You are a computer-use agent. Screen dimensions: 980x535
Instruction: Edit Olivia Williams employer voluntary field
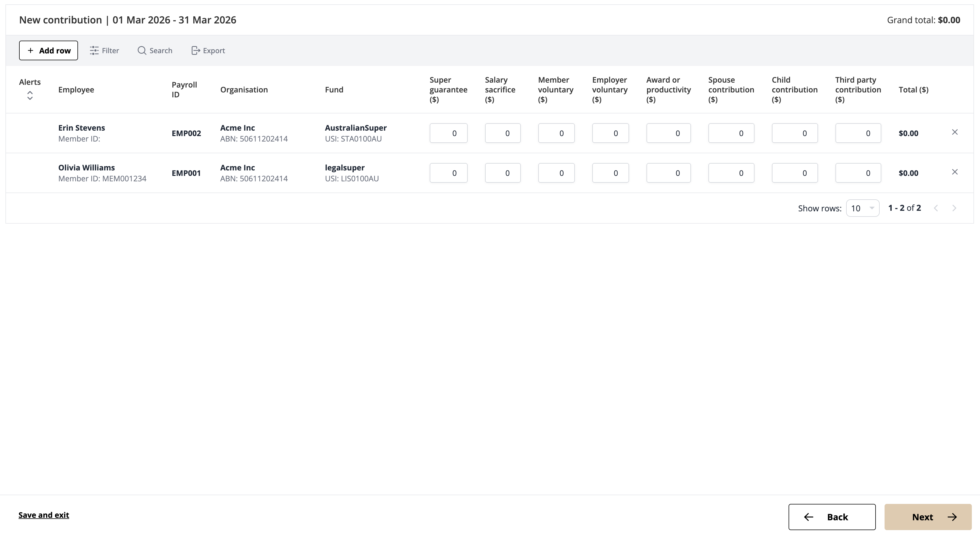point(610,173)
